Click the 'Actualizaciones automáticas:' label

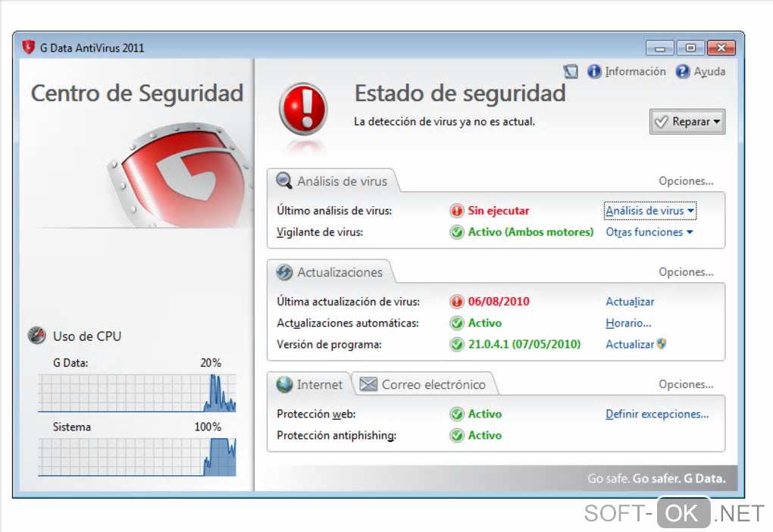(x=348, y=323)
